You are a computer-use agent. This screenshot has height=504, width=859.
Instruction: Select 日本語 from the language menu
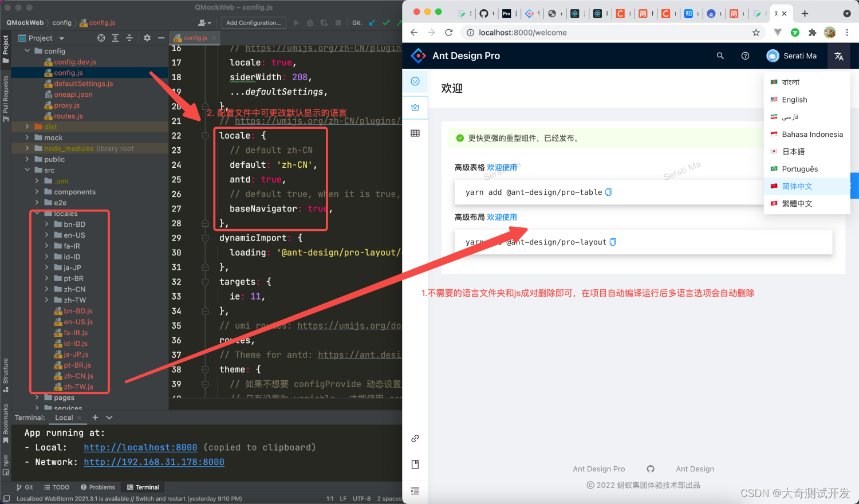click(807, 152)
